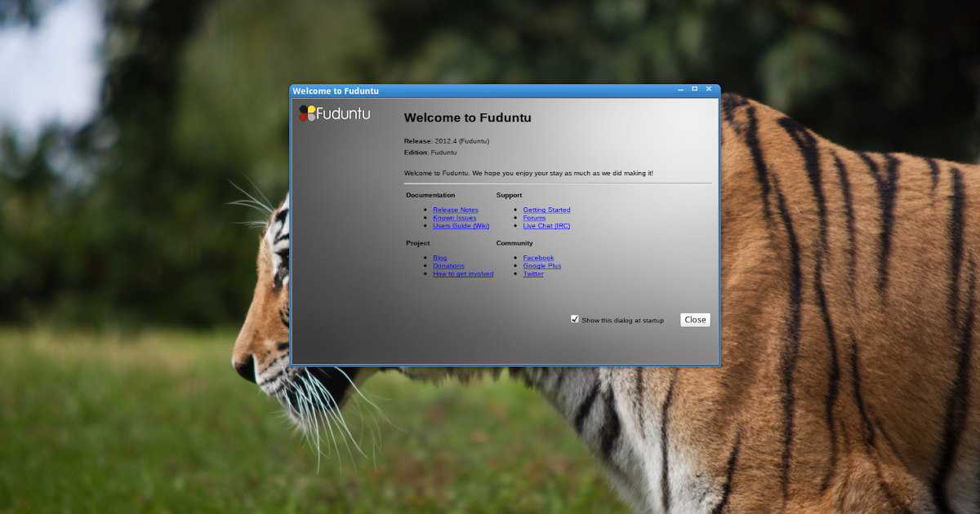Open the Blog link

440,258
